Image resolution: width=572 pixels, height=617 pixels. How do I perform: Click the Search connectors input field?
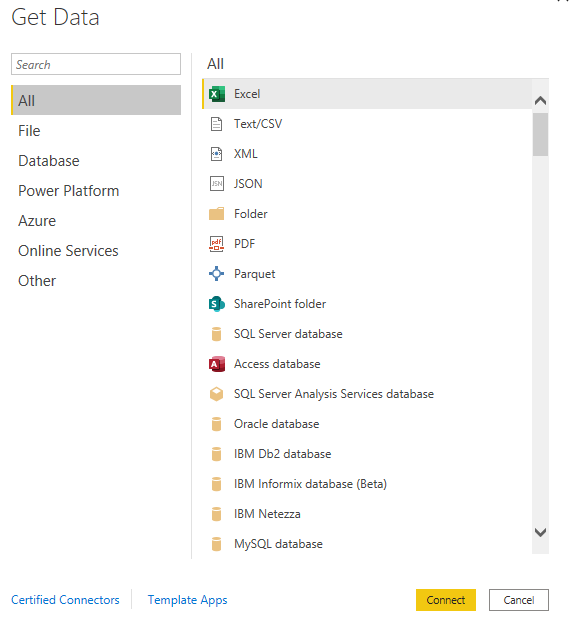pos(96,64)
